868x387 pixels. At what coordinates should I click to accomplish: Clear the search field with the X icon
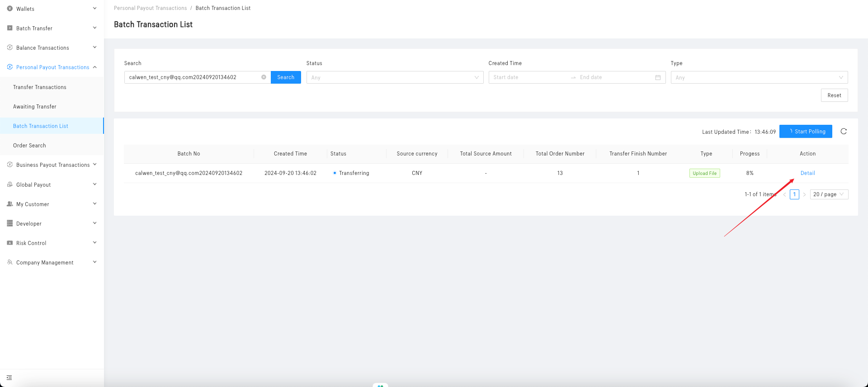[264, 77]
